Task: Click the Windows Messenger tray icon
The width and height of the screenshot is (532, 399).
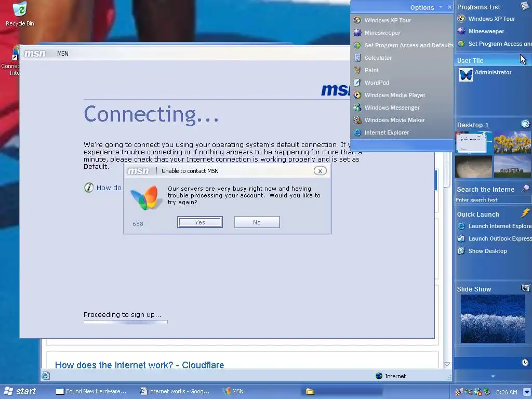Action: pos(478,392)
